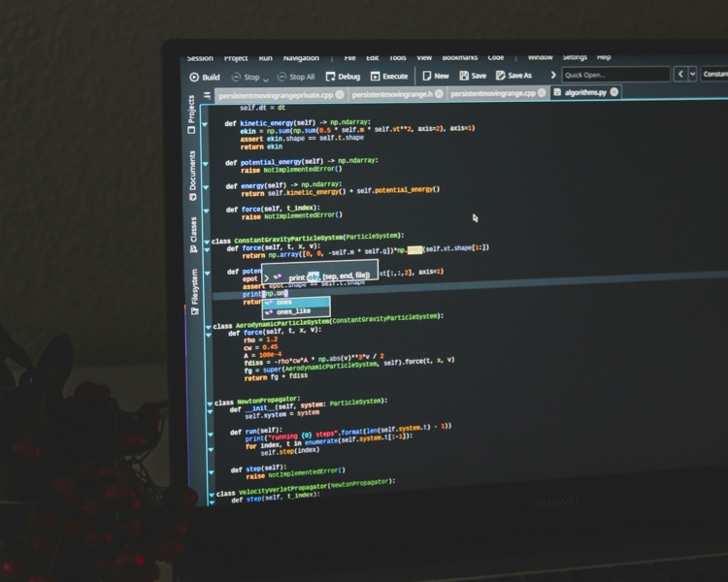Collapse the force(self, t_index) fold arrow
This screenshot has height=582, width=728.
coord(206,210)
